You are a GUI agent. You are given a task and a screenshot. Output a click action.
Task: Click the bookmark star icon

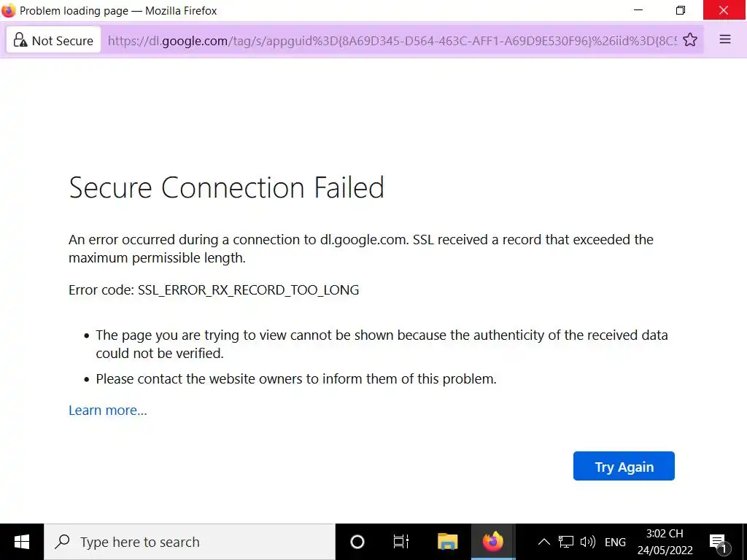690,40
